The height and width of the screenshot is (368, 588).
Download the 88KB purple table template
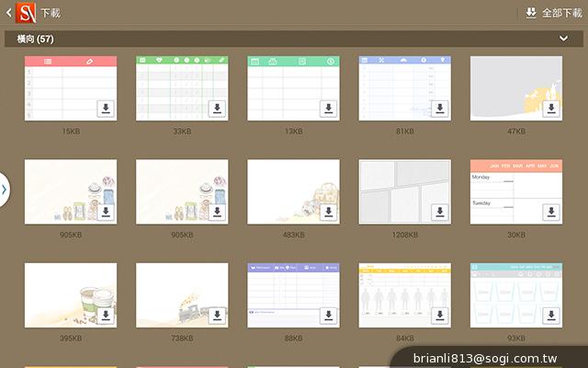[x=328, y=316]
